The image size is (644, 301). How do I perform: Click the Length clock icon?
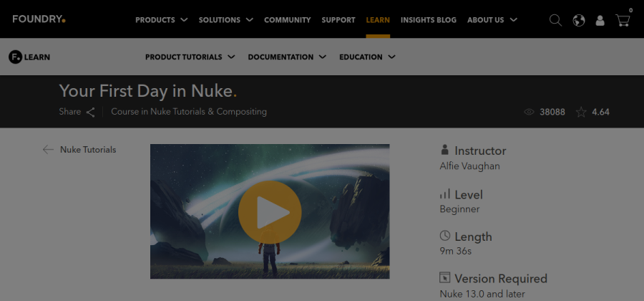tap(445, 236)
